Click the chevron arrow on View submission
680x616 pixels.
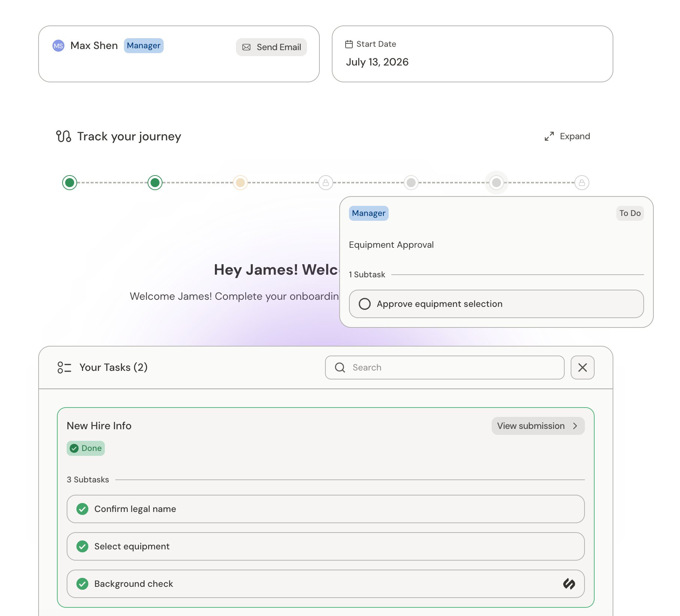[575, 426]
